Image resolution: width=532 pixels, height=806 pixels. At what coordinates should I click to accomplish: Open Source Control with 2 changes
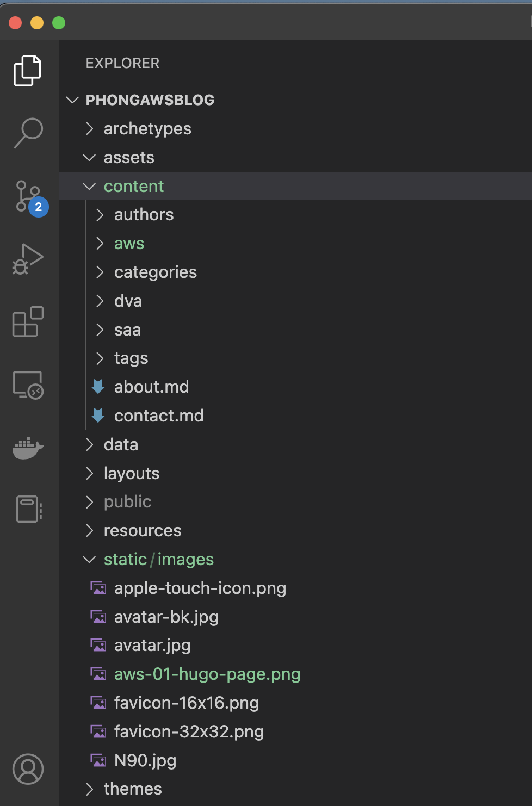point(29,197)
